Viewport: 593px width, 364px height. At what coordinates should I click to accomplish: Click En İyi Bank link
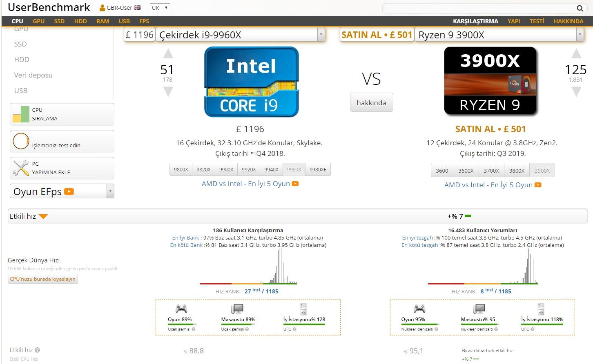186,237
